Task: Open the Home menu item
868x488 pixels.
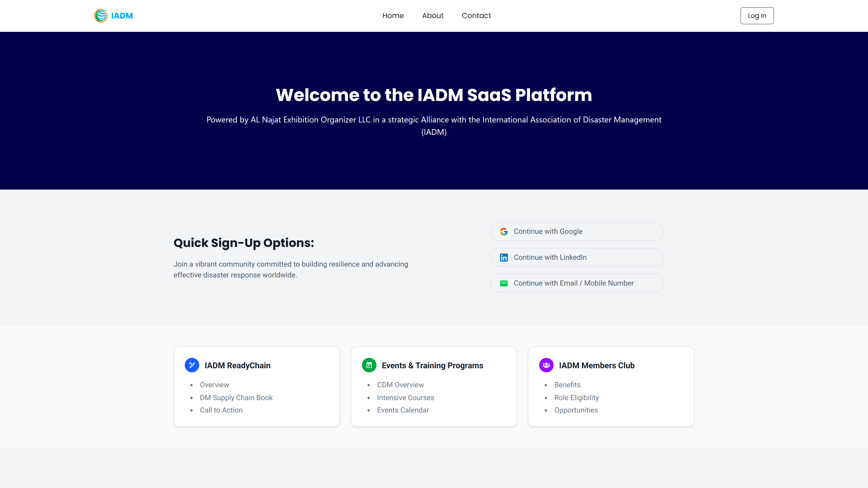Action: click(393, 16)
